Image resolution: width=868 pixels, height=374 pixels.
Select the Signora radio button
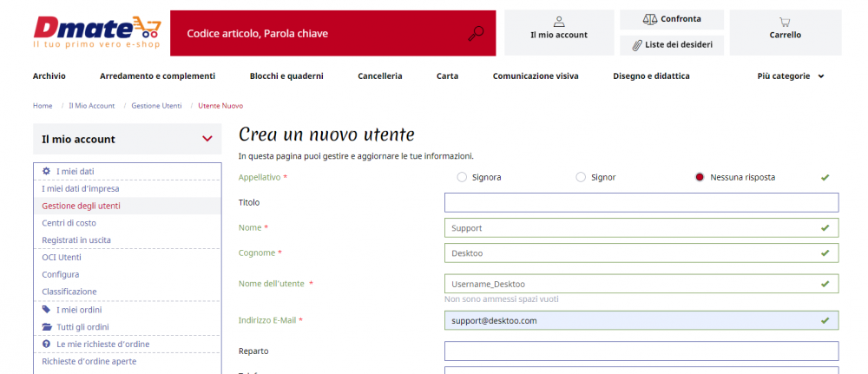pyautogui.click(x=462, y=177)
